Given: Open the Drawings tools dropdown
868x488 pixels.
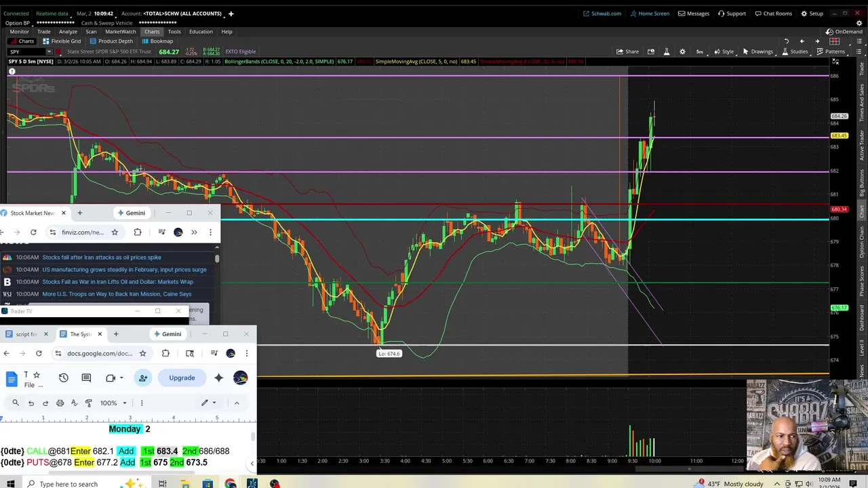Looking at the screenshot, I should point(757,52).
